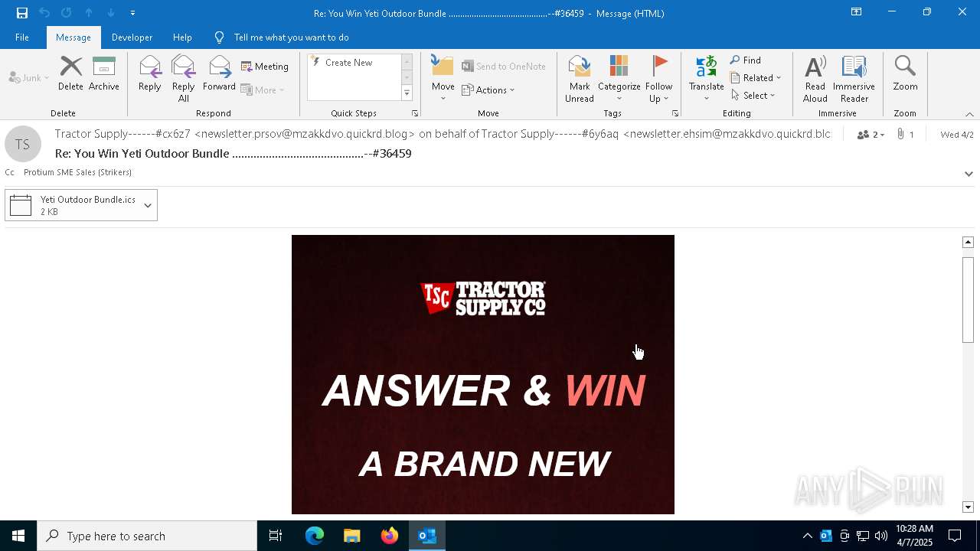Open the Windows Start menu

click(18, 536)
